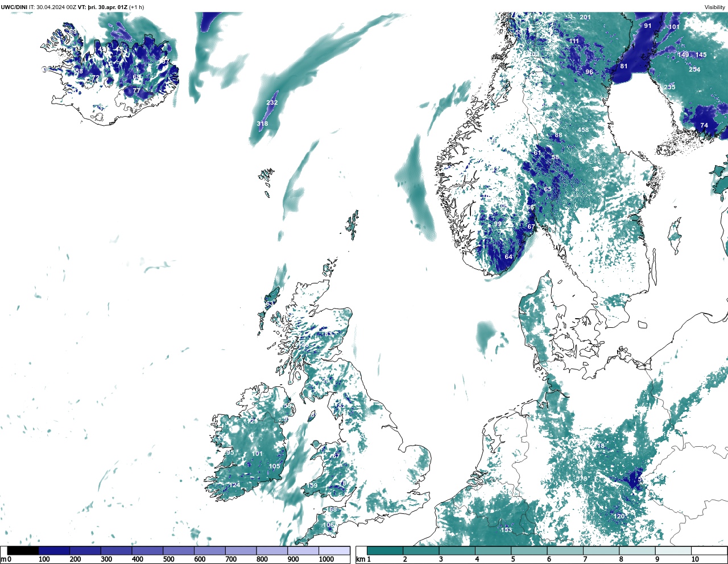Click the 88 value on Norway-Sweden border
Image resolution: width=728 pixels, height=564 pixels.
click(x=559, y=135)
